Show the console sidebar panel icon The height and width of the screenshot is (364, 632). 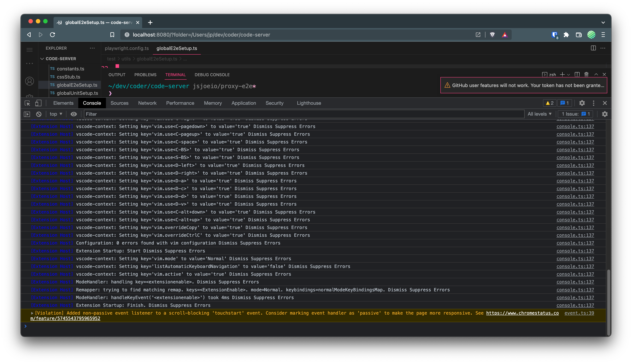(x=27, y=114)
